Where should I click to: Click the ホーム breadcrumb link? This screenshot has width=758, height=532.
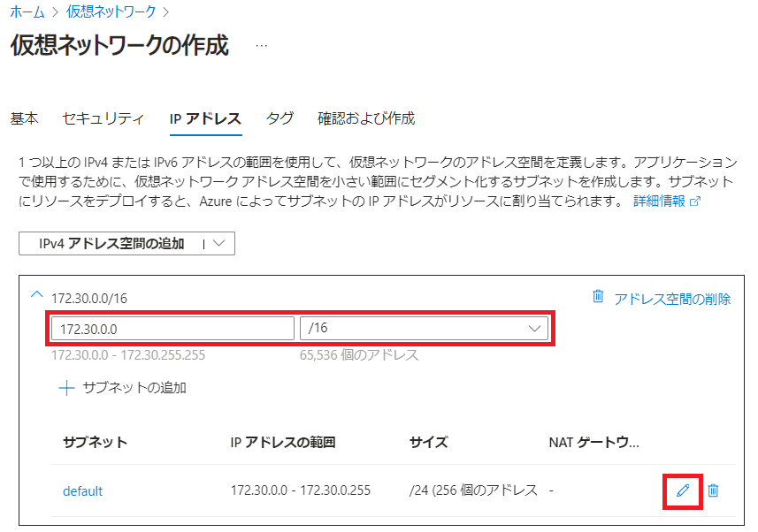pos(27,11)
